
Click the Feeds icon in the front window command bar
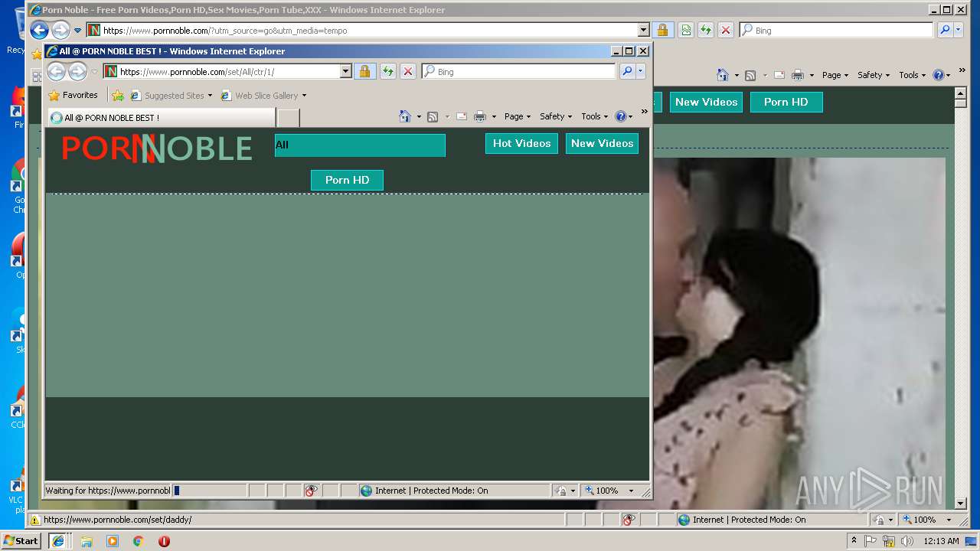click(x=433, y=116)
